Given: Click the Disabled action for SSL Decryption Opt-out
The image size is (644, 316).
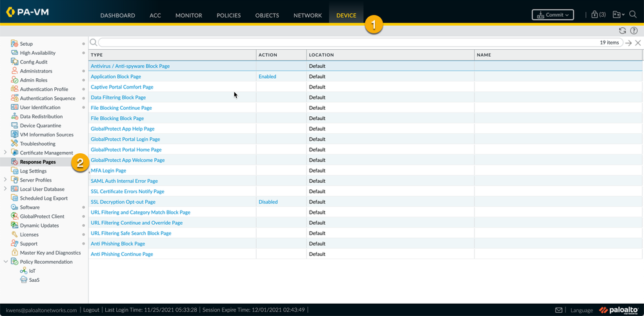Looking at the screenshot, I should (x=268, y=202).
